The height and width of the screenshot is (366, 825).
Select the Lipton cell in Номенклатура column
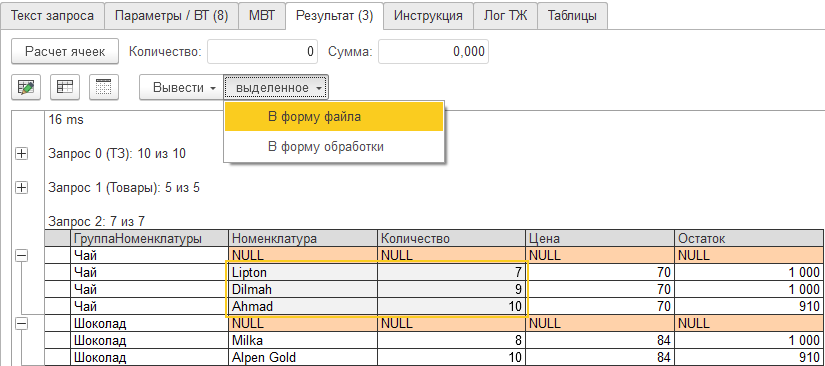303,272
